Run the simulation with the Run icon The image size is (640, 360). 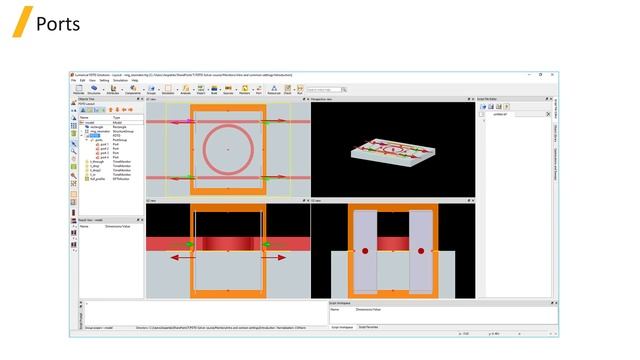(300, 89)
